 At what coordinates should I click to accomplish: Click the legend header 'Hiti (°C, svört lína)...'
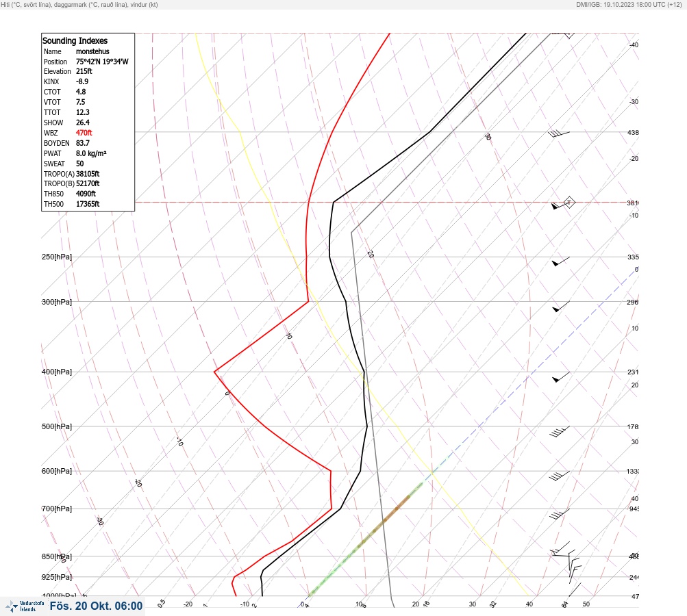pyautogui.click(x=79, y=4)
